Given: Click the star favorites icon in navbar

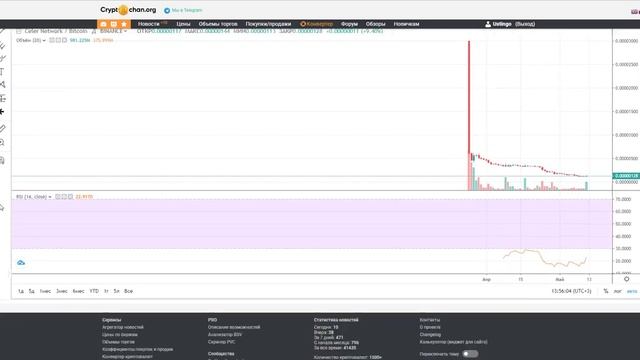Looking at the screenshot, I should (124, 24).
